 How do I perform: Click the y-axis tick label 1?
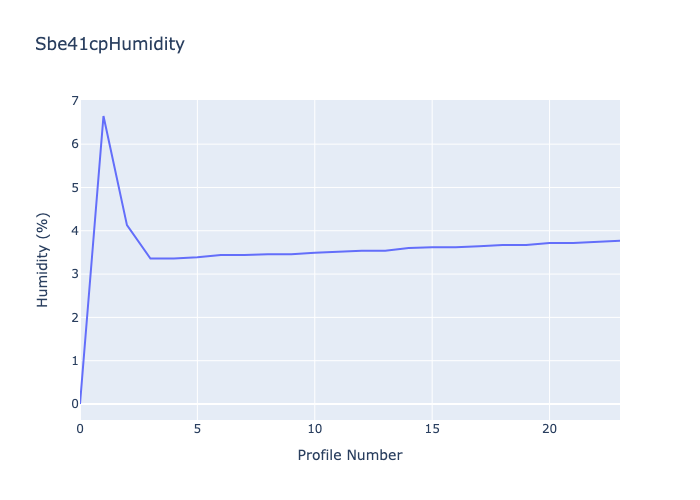point(74,361)
